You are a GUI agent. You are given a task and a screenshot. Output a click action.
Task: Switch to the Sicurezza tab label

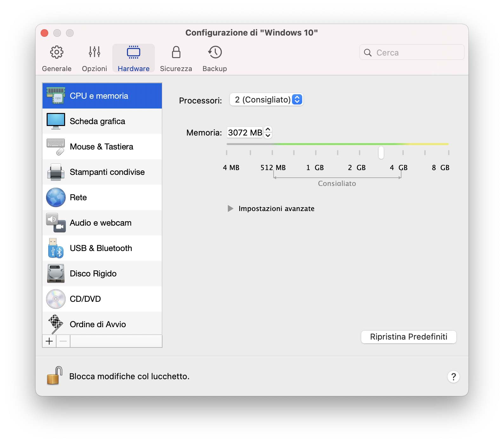coord(176,69)
